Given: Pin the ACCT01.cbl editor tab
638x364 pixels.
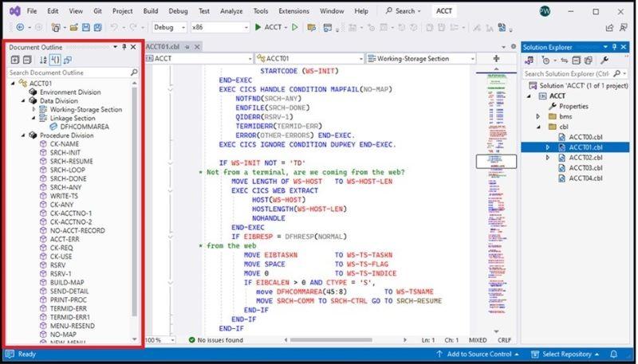Looking at the screenshot, I should (187, 47).
